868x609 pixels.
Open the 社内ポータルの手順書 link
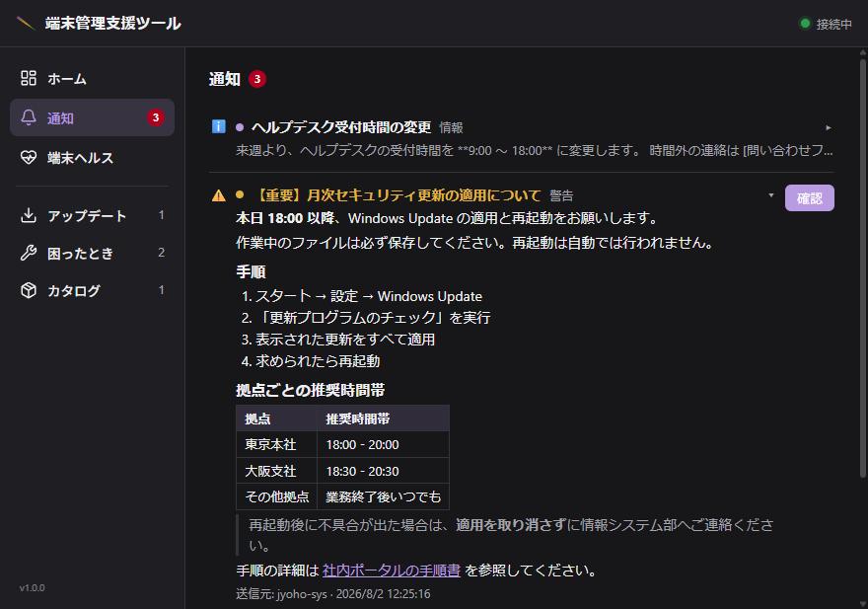(x=391, y=571)
